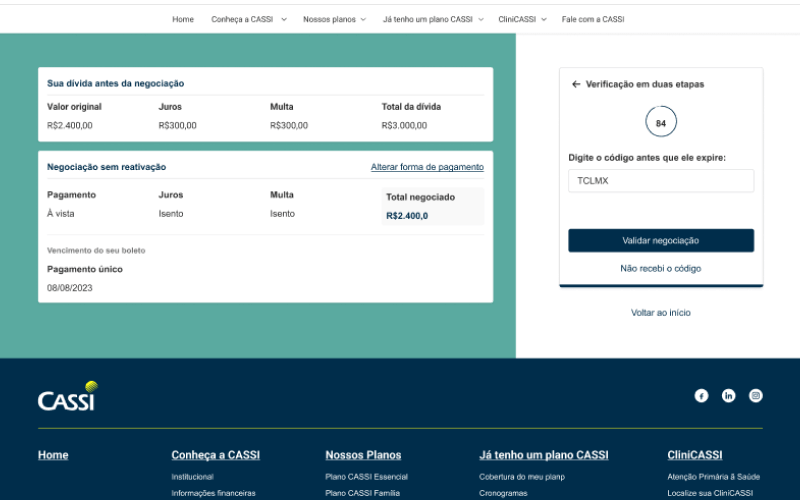Screen dimensions: 800x500
Task: Open the Atenção Primária à Saúde footer link
Action: click(713, 477)
